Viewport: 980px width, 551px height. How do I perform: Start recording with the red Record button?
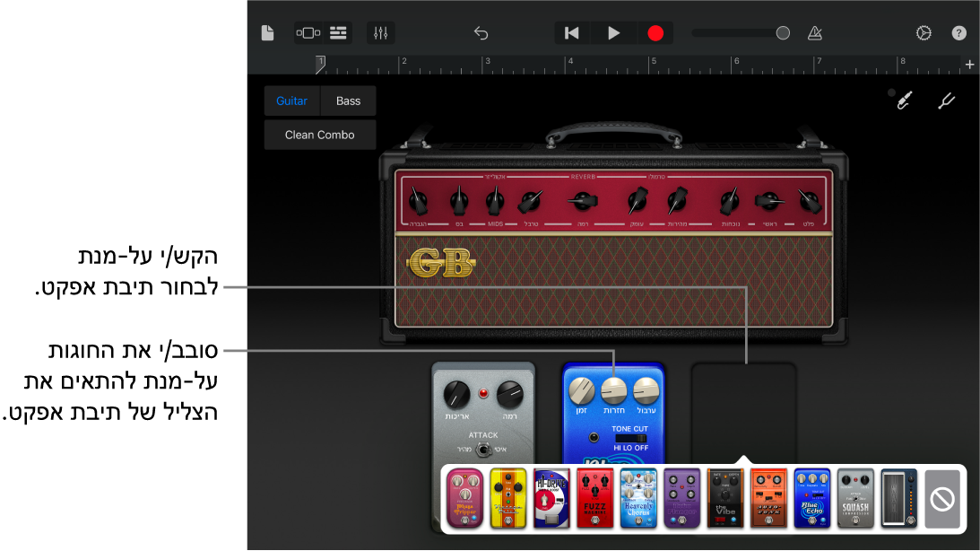pos(655,33)
